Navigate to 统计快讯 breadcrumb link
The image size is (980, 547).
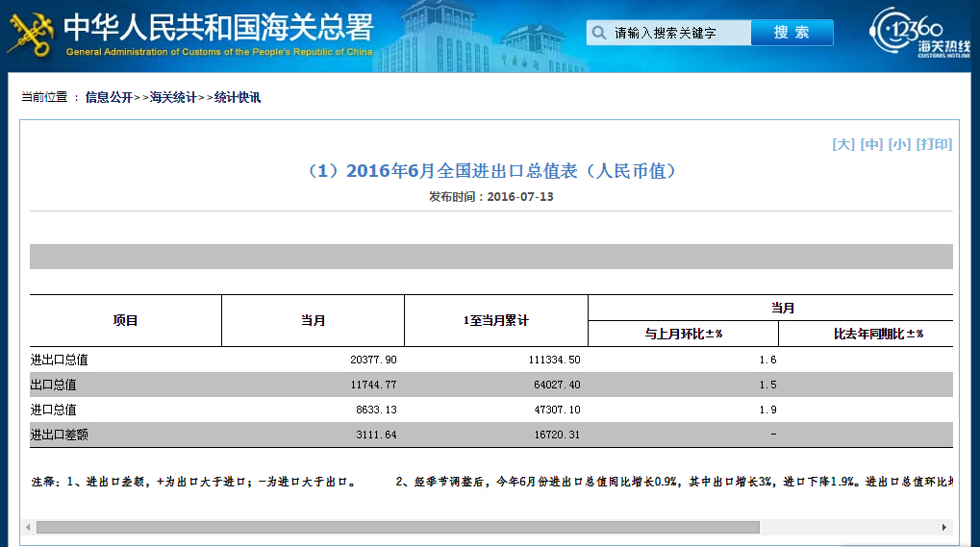(x=238, y=97)
